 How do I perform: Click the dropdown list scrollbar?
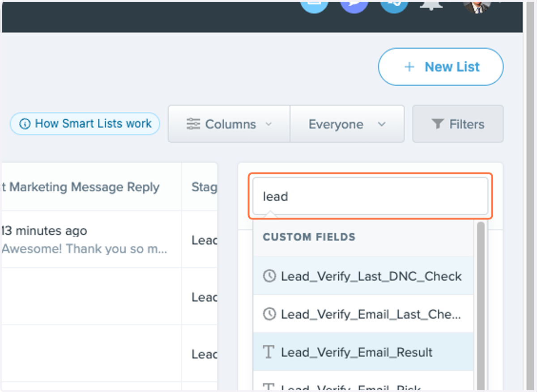click(x=481, y=306)
